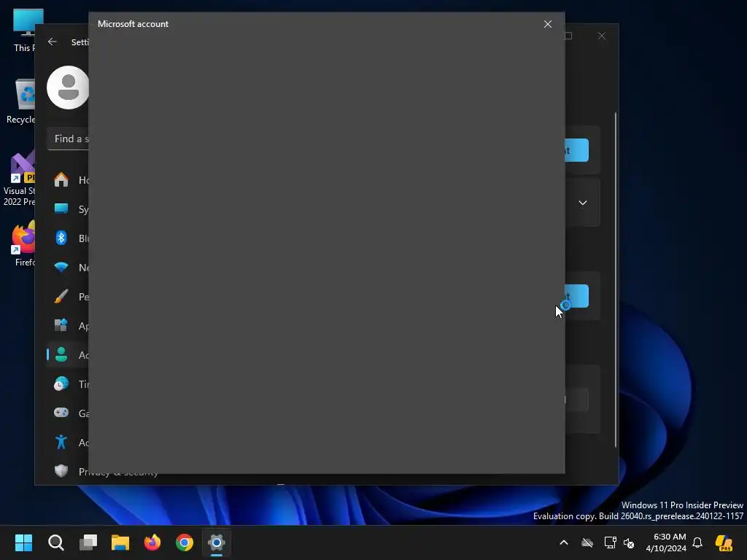Screen dimensions: 747x560
Task: Click the cloud sync tray icon
Action: click(587, 542)
